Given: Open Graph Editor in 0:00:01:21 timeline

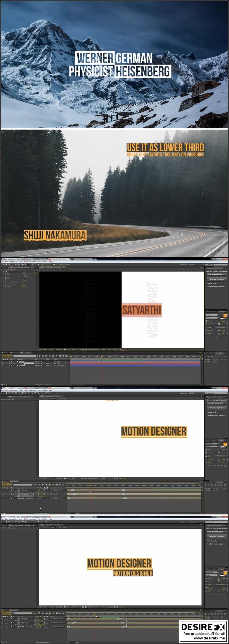Looking at the screenshot, I should click(x=63, y=485).
